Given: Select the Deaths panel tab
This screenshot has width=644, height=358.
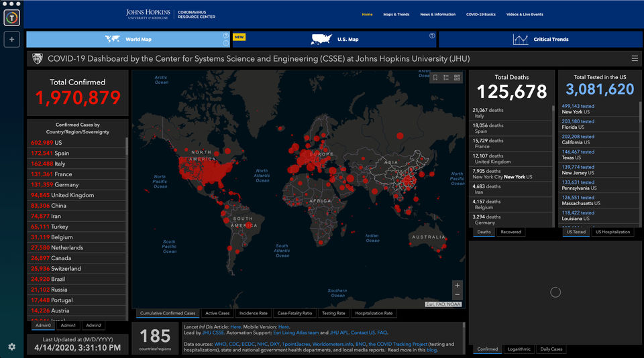Looking at the screenshot, I should pyautogui.click(x=484, y=232).
